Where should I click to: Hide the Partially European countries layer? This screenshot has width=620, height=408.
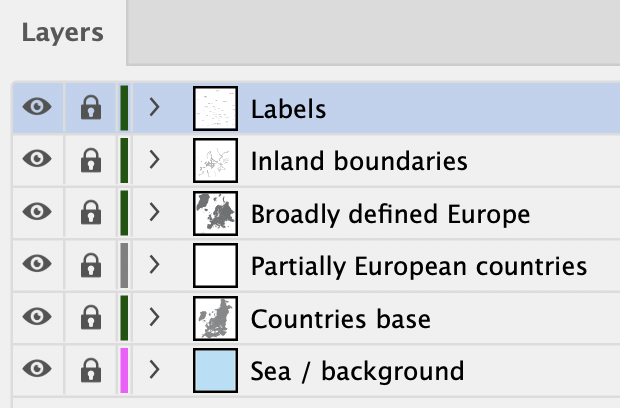37,264
